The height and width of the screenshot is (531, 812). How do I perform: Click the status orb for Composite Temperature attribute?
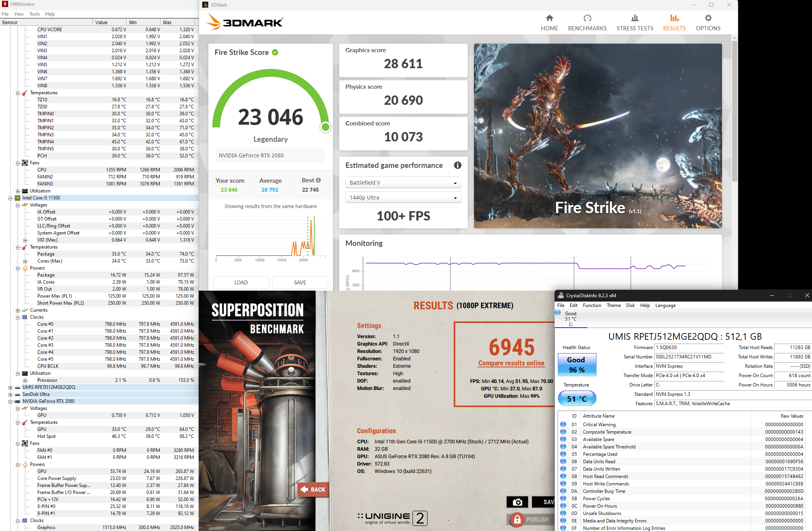(563, 432)
